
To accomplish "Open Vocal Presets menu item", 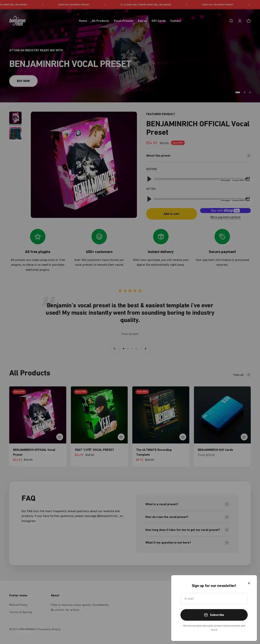I will tap(123, 21).
